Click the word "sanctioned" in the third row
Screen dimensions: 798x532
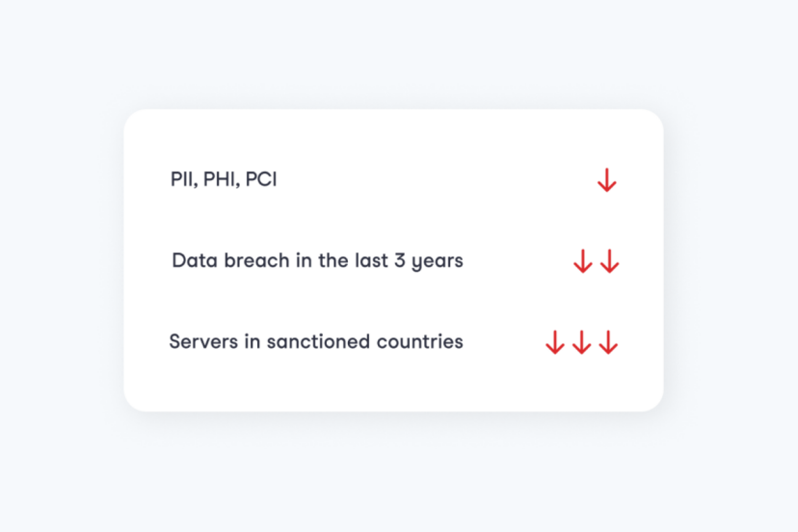(319, 341)
